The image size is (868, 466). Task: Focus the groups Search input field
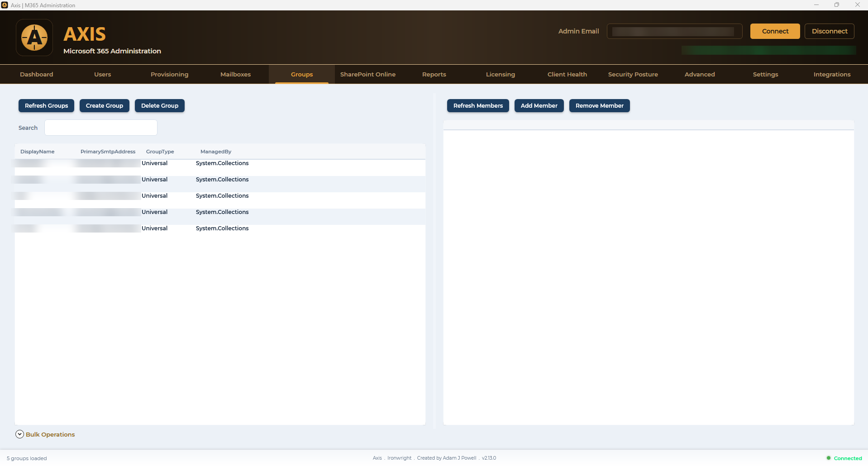pos(101,128)
